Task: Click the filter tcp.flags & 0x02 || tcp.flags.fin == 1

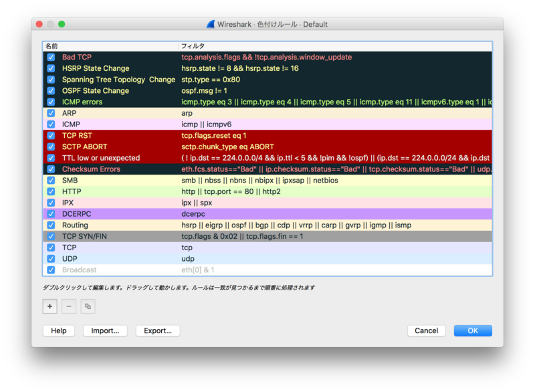Action: tap(242, 236)
